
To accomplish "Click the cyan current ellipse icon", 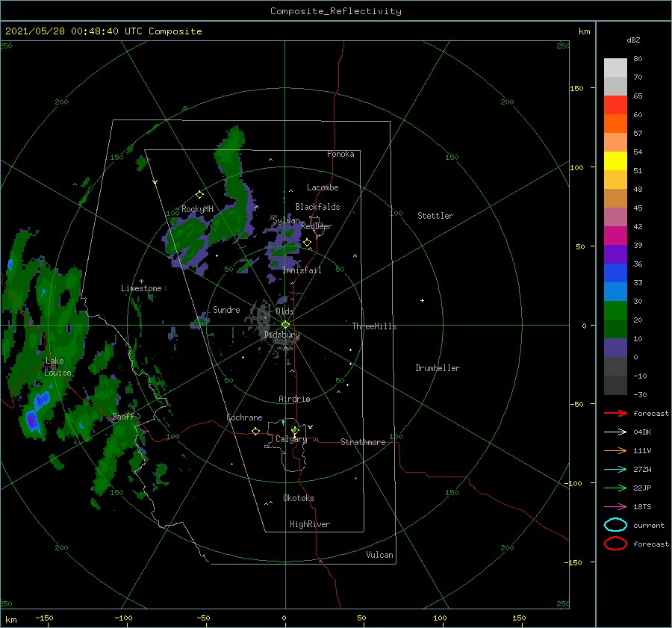I will 615,525.
